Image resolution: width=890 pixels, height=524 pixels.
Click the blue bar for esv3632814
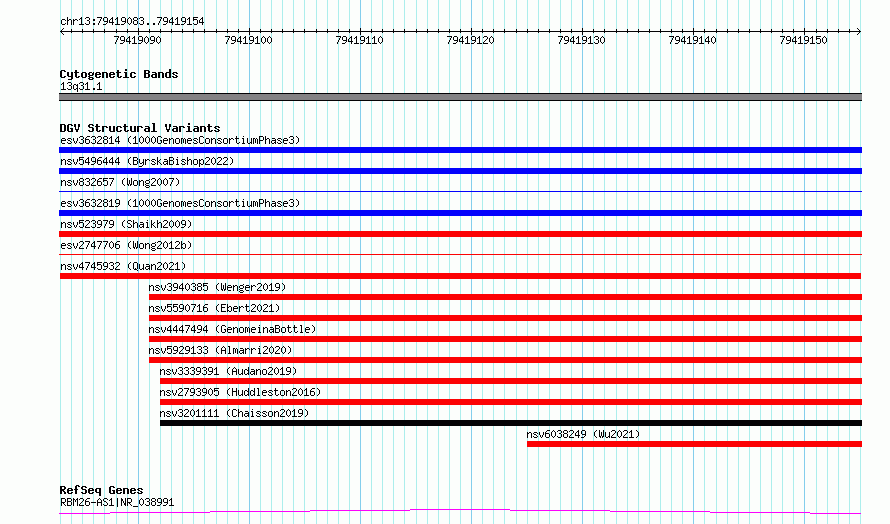coord(460,150)
